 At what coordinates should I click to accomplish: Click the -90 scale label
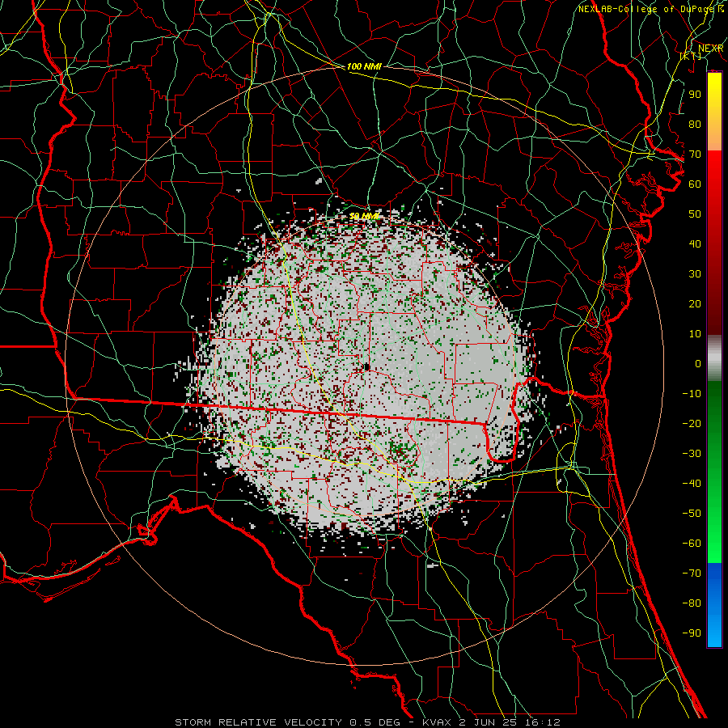click(692, 633)
